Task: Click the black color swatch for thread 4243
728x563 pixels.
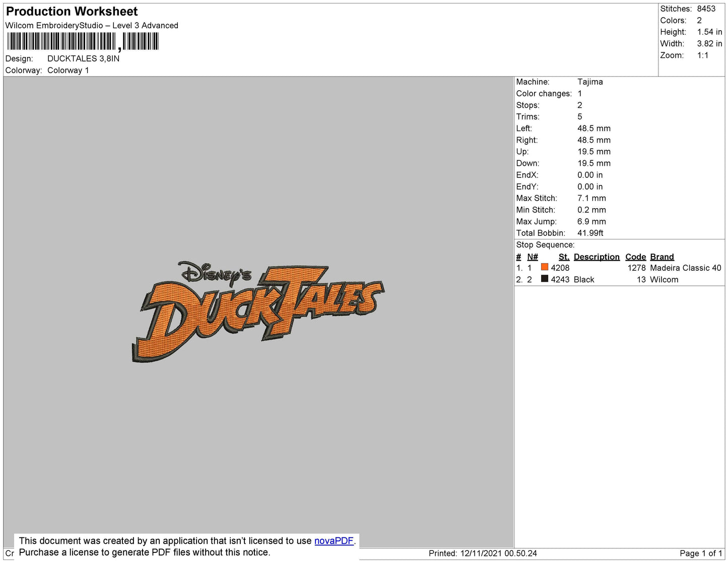Action: click(545, 279)
